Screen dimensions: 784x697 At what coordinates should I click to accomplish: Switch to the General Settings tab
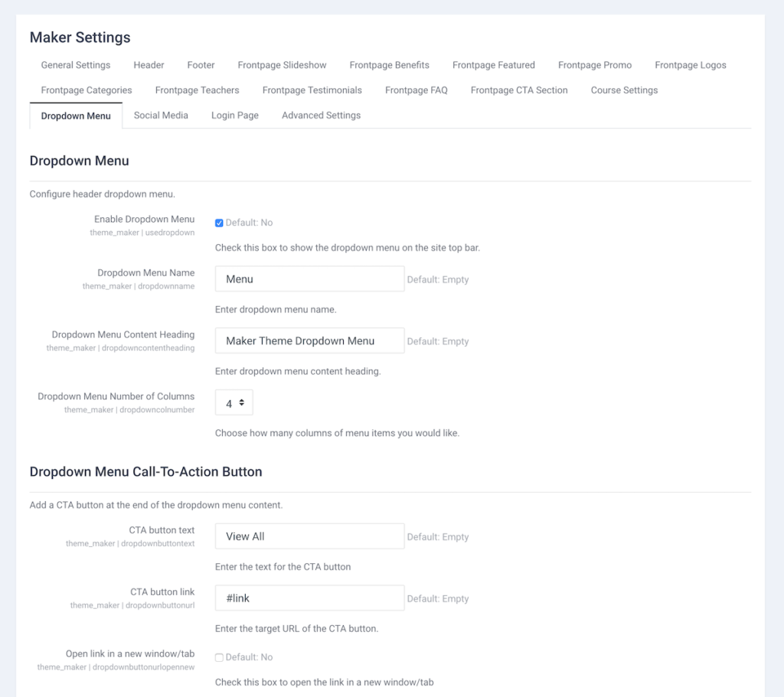[x=75, y=65]
